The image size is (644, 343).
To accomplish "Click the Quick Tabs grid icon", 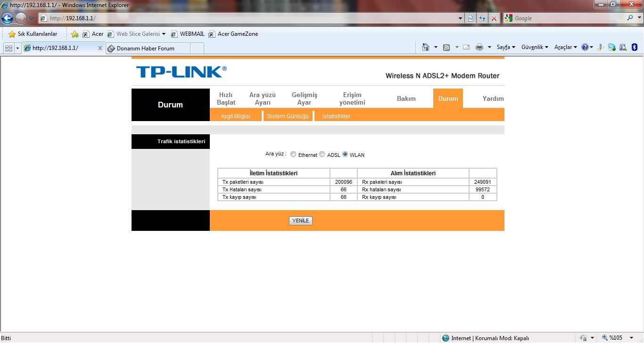I will 8,48.
